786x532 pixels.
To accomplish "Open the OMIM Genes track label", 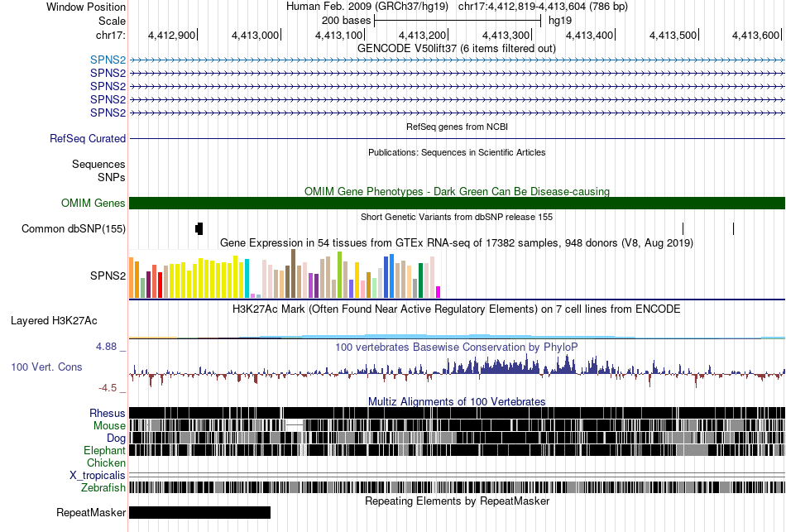I will pos(93,203).
